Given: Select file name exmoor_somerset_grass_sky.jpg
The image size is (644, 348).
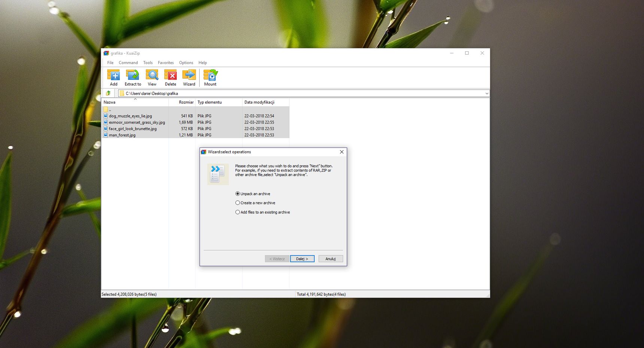Looking at the screenshot, I should (x=137, y=122).
